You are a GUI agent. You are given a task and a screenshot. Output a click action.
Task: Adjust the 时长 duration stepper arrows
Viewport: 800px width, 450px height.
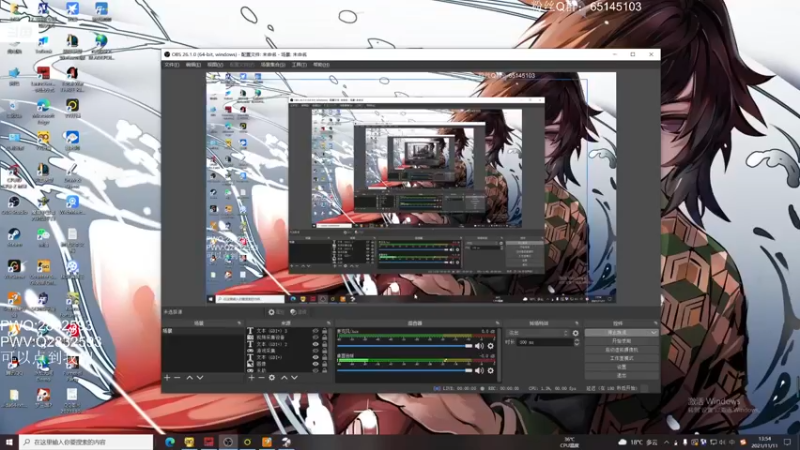(577, 342)
